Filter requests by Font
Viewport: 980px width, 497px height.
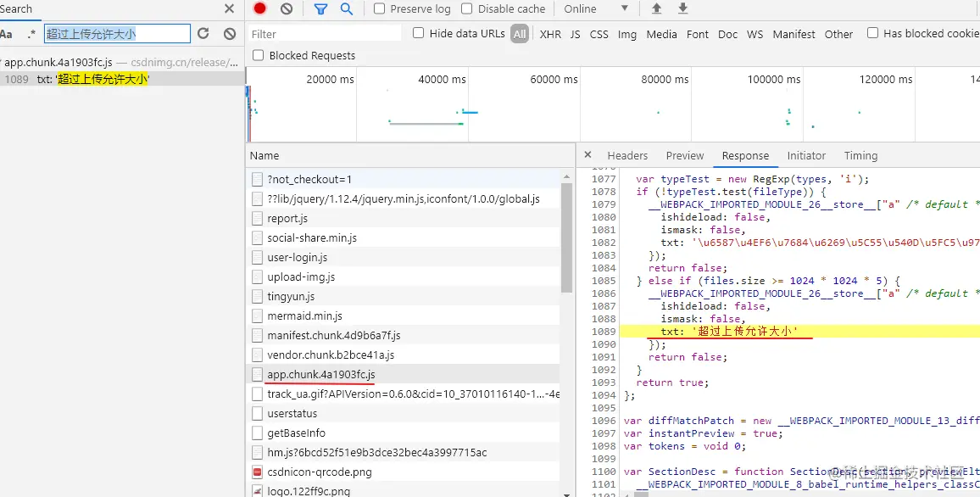coord(698,35)
